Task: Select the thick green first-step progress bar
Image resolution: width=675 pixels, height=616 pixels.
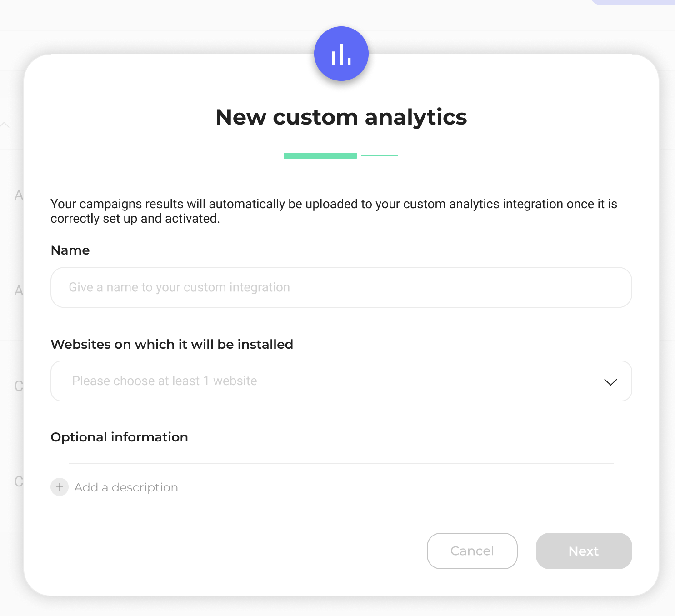Action: click(320, 156)
